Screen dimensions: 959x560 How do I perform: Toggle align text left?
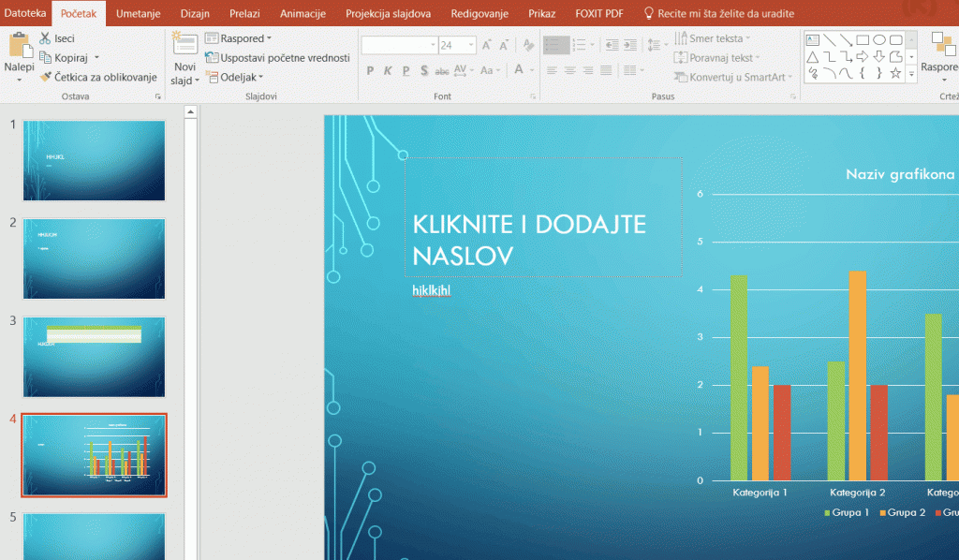(x=552, y=71)
